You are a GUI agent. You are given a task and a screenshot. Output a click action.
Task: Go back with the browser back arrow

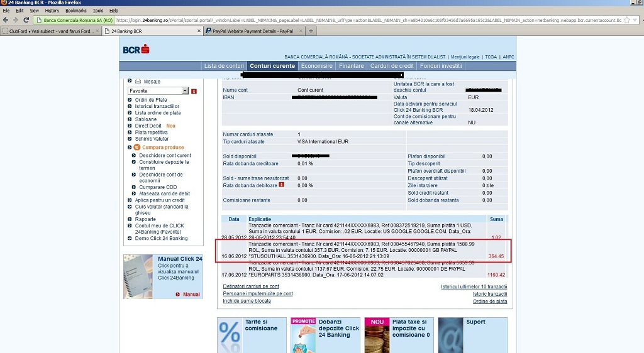point(6,20)
